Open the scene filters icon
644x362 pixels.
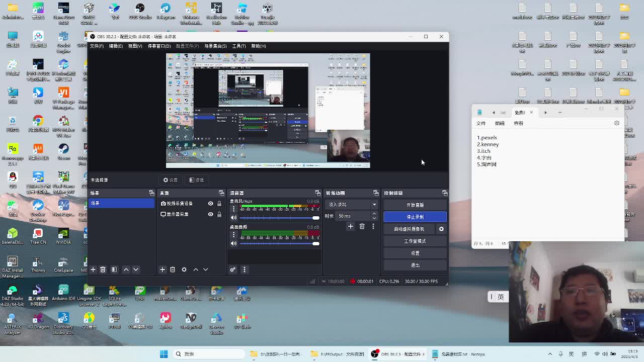tap(114, 269)
